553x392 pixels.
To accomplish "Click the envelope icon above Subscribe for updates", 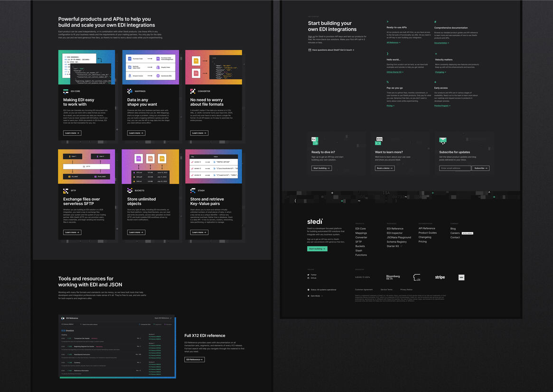I will pyautogui.click(x=442, y=140).
